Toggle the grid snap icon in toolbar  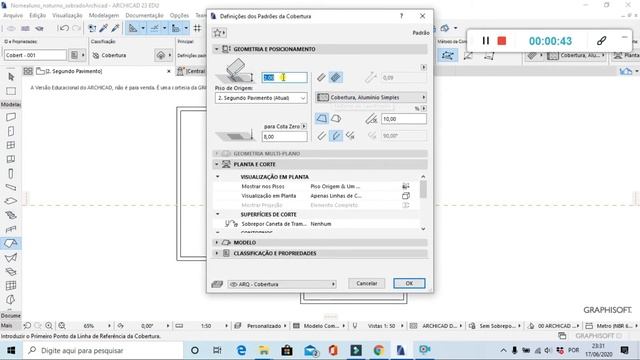(198, 28)
